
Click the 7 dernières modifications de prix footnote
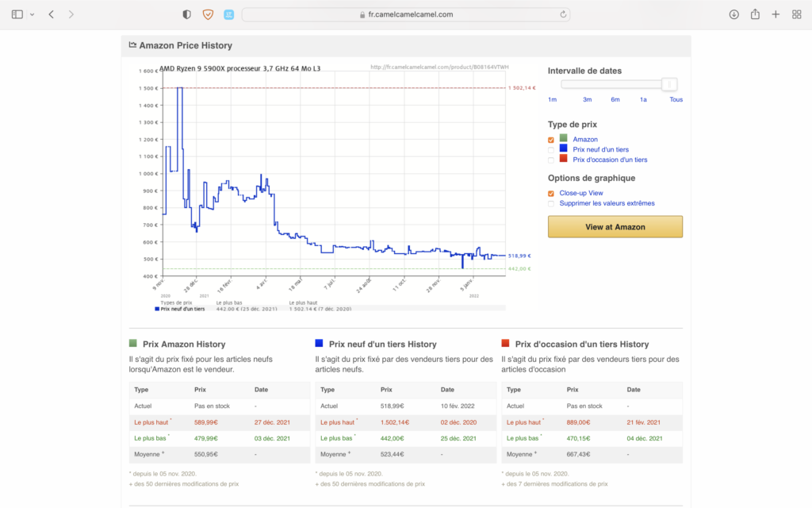554,484
